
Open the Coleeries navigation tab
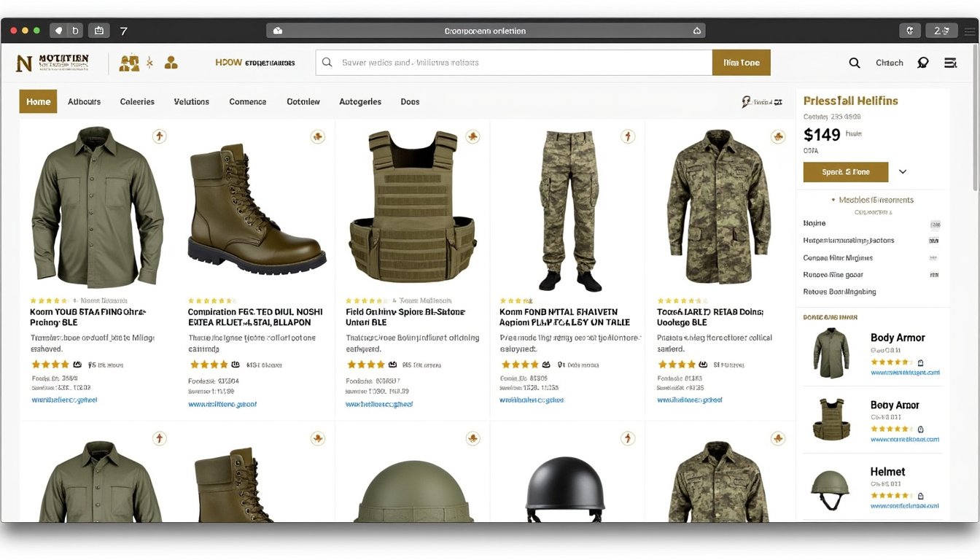[137, 102]
